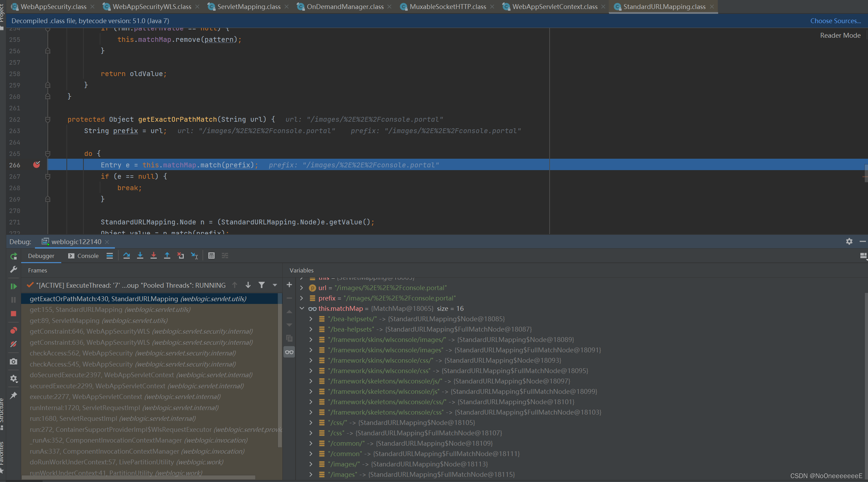Image resolution: width=868 pixels, height=482 pixels.
Task: Switch to OnDemandManager.class tab
Action: 345,7
